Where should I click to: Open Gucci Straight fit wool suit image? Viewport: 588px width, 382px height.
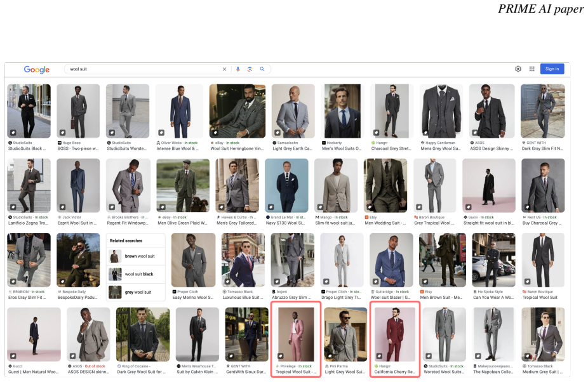[x=489, y=185]
